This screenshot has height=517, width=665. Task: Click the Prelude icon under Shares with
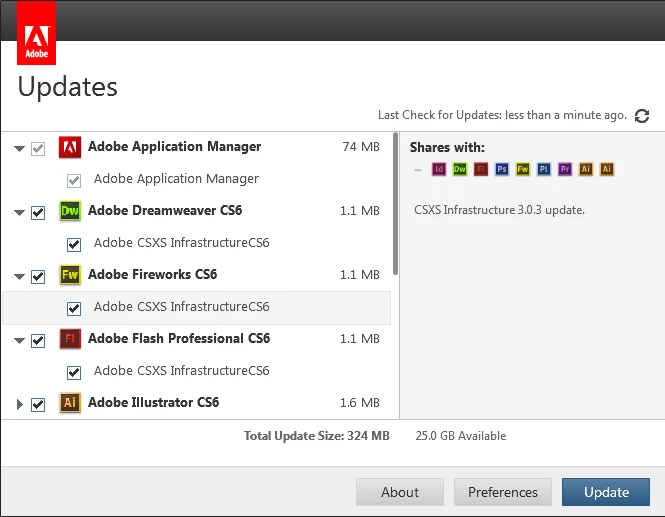click(x=544, y=169)
